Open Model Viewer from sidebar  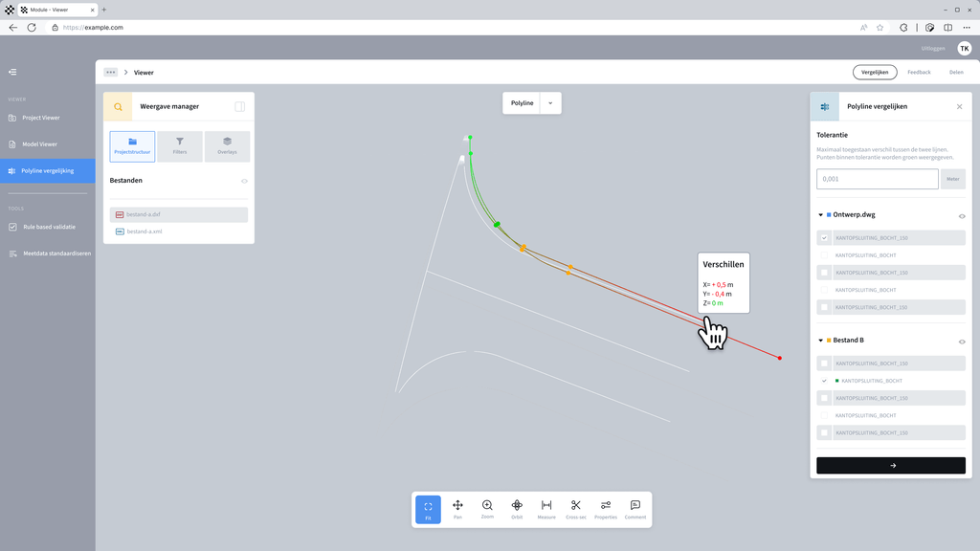tap(39, 144)
